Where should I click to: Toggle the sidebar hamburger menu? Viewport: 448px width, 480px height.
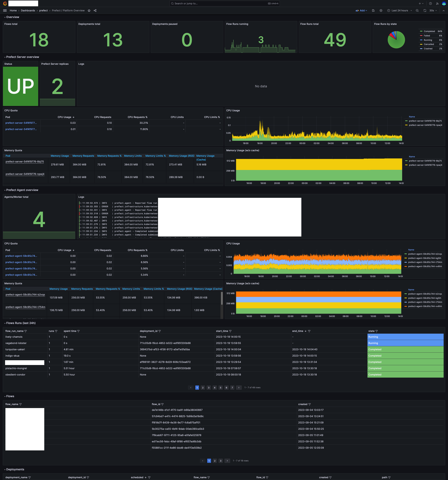(x=5, y=11)
